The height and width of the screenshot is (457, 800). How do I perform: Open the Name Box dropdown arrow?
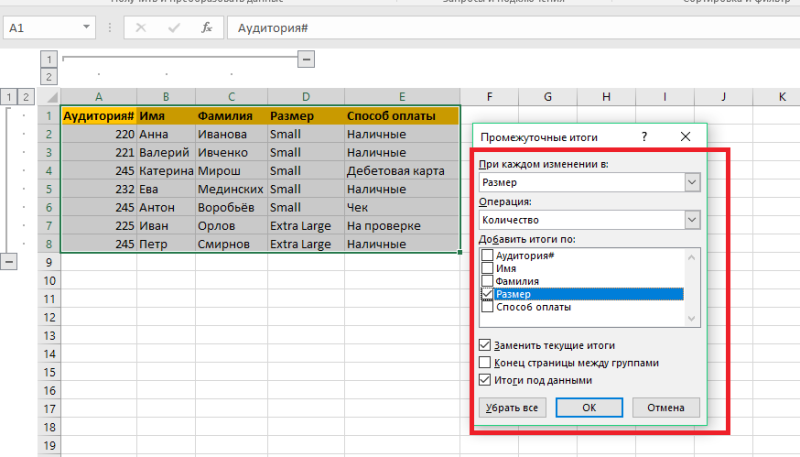(x=86, y=27)
